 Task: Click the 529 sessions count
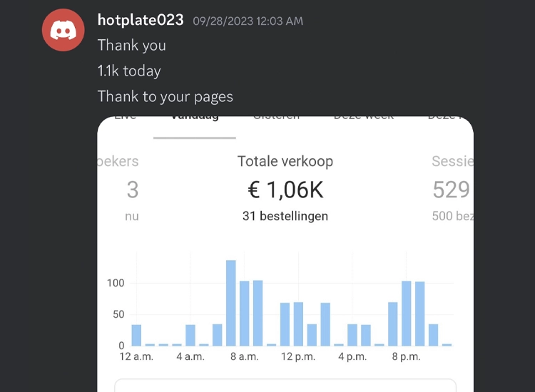pyautogui.click(x=451, y=190)
